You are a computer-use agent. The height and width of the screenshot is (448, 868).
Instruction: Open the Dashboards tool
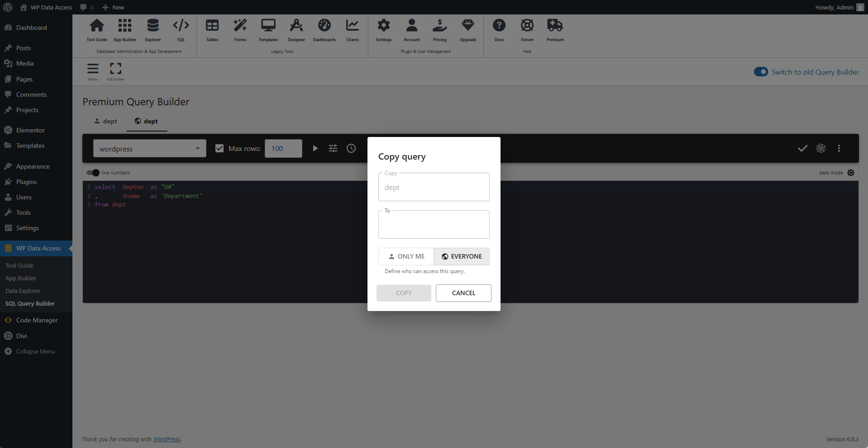pyautogui.click(x=324, y=30)
